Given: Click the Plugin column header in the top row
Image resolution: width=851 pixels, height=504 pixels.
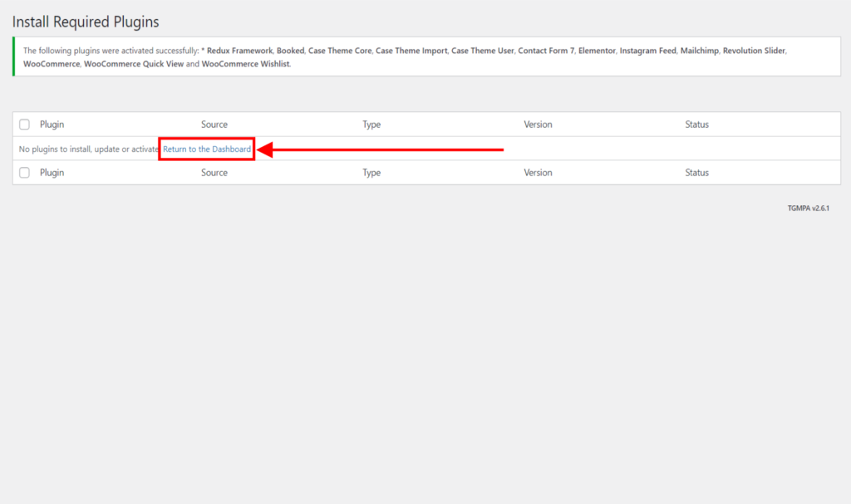Looking at the screenshot, I should [52, 125].
